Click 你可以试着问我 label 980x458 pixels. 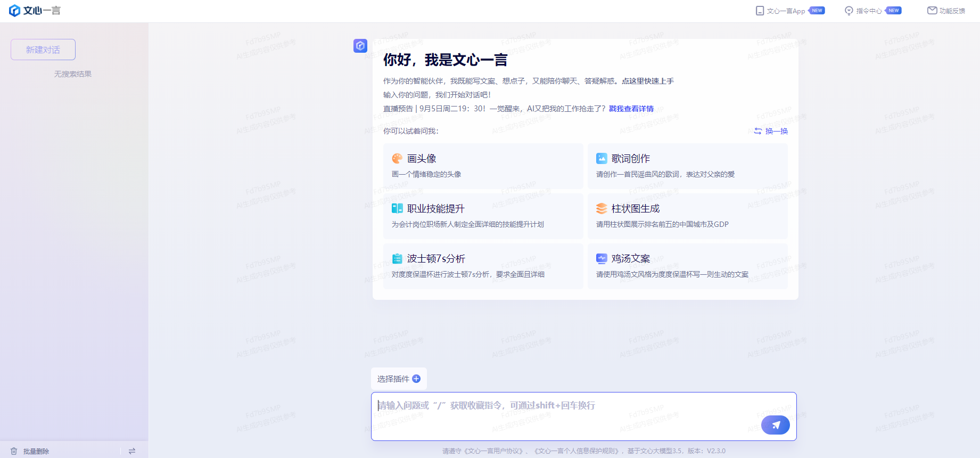[411, 131]
